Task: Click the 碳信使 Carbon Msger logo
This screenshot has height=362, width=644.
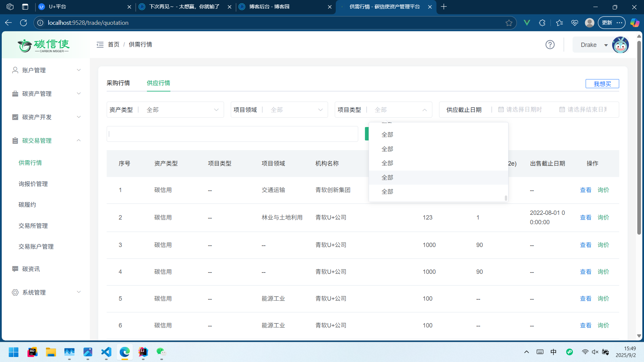Action: (x=44, y=46)
